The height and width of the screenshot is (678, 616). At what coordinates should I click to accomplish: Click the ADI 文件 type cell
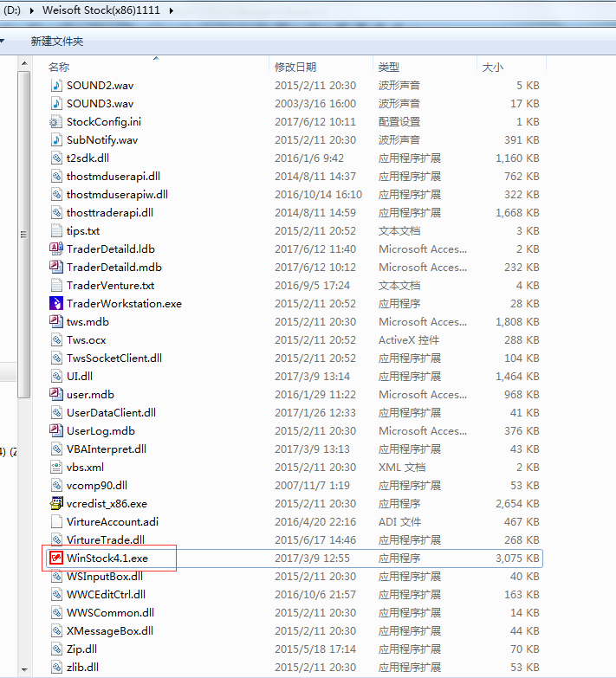(x=399, y=521)
